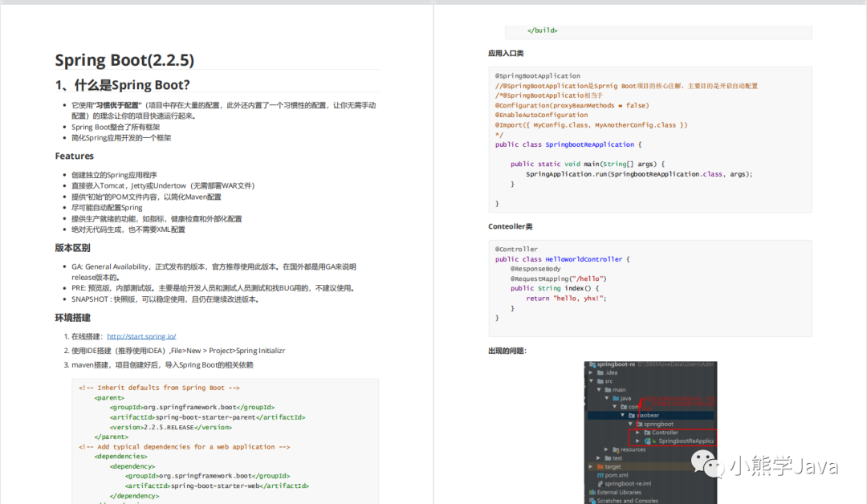Collapse the main folder arrow
This screenshot has width=867, height=504.
599,389
